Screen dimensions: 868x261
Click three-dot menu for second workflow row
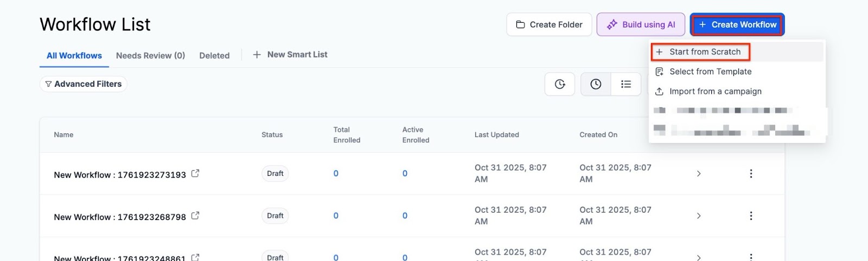(751, 216)
